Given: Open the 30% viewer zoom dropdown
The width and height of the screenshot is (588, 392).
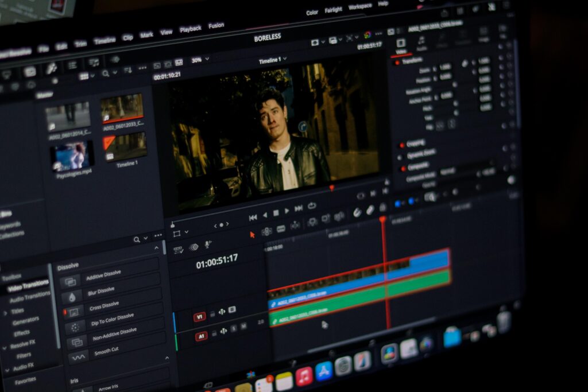Looking at the screenshot, I should pos(200,60).
